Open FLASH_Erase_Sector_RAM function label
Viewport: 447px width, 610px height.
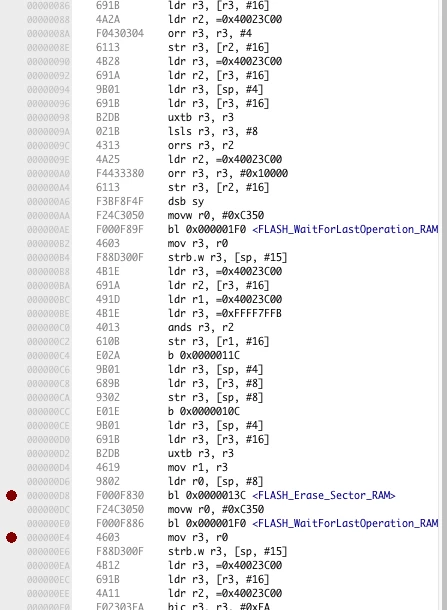tap(324, 495)
